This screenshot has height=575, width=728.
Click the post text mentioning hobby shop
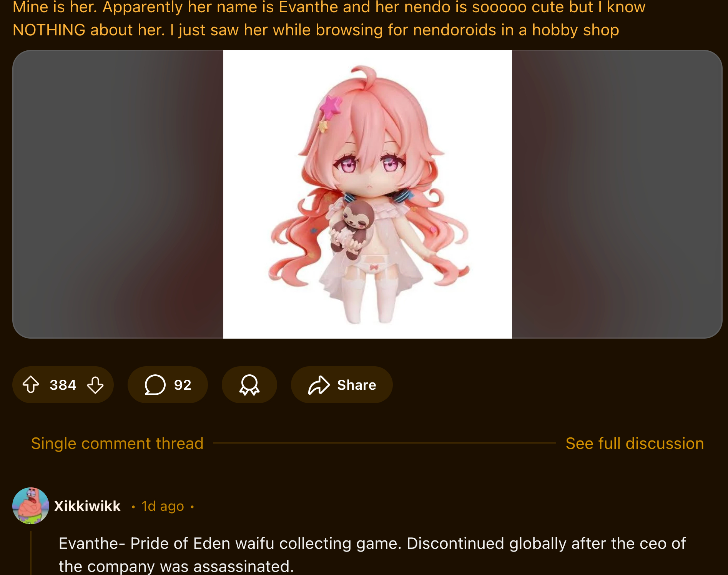(316, 30)
